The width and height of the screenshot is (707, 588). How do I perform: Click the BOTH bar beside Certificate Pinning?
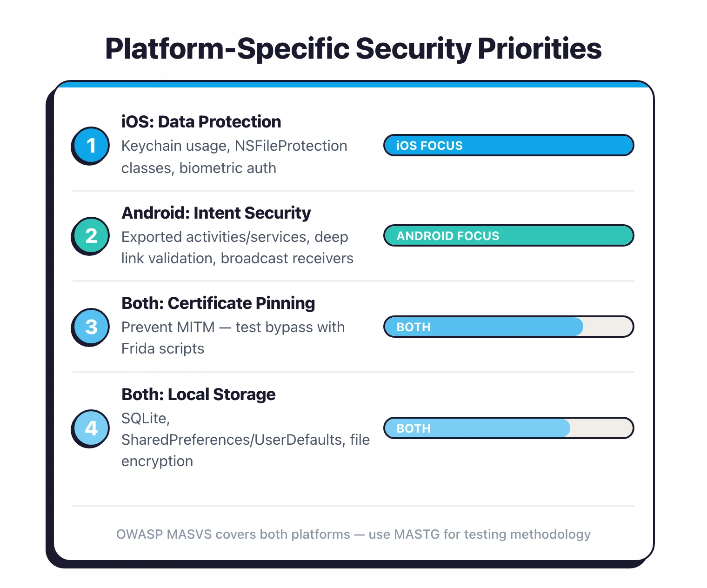[x=484, y=327]
